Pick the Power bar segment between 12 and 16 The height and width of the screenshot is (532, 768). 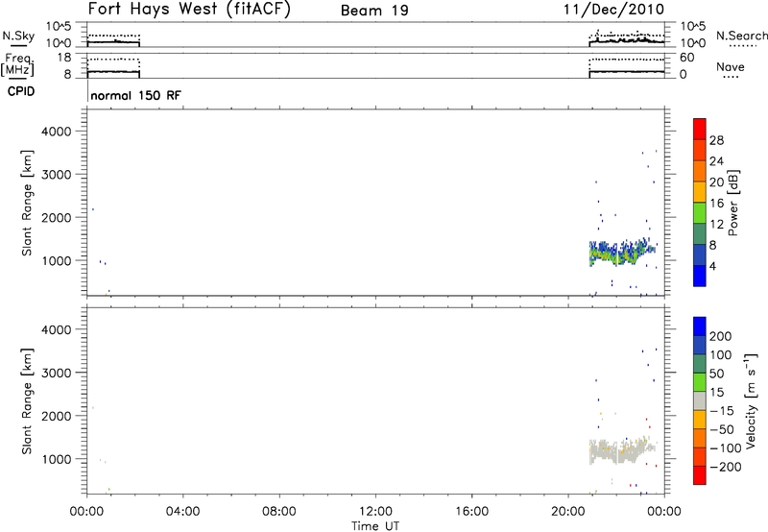(700, 213)
